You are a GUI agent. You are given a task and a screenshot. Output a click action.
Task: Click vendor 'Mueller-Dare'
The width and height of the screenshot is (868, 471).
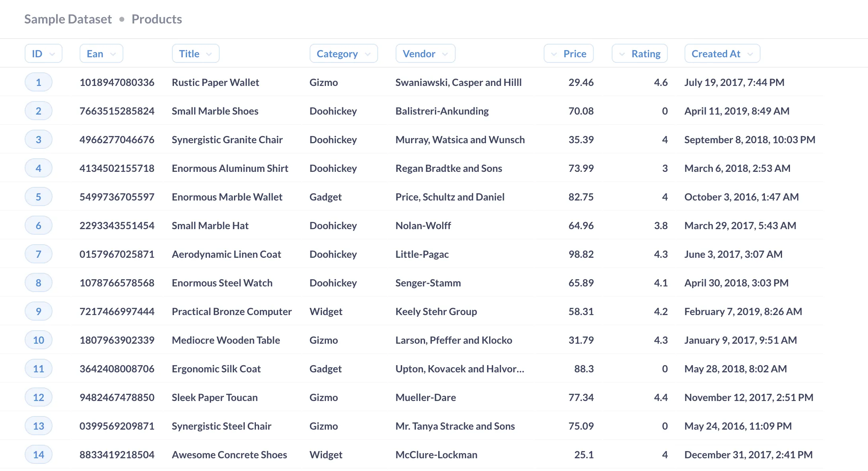pyautogui.click(x=426, y=397)
